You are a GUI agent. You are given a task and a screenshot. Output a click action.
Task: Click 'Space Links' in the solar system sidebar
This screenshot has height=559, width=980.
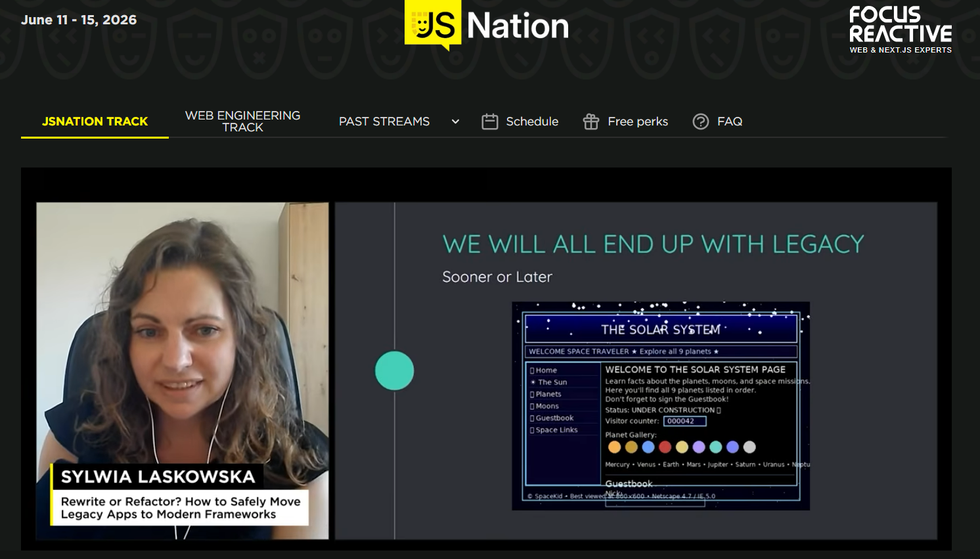(x=556, y=430)
